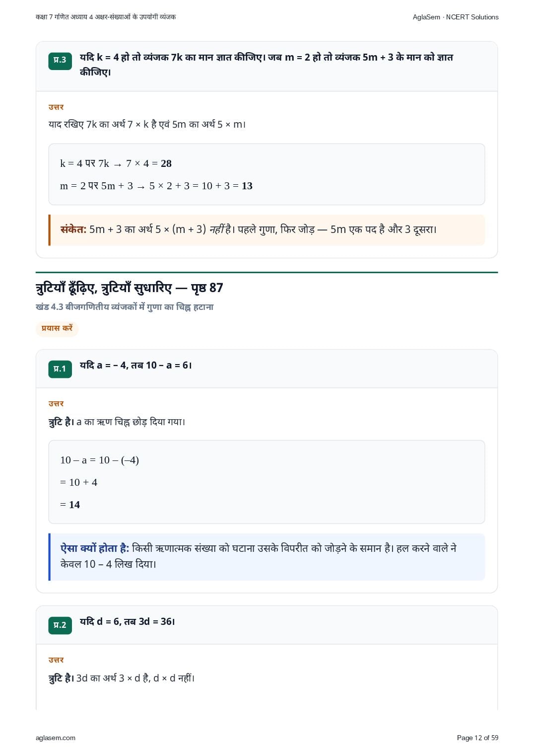Click the उत्तर label under question 2
This screenshot has height=756, width=534.
[56, 660]
